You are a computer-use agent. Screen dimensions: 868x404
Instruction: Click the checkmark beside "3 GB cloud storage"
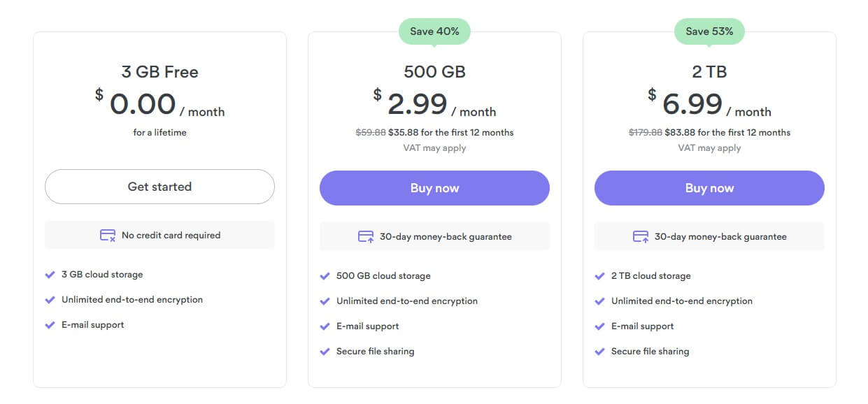(51, 274)
